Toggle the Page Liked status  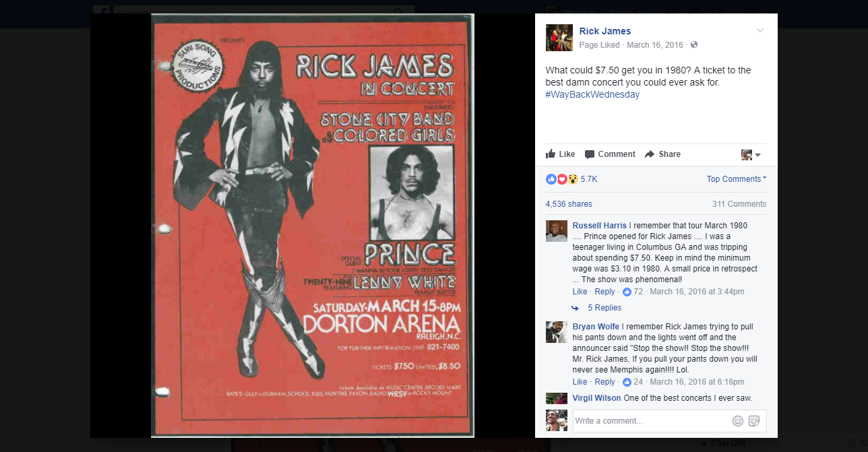click(599, 45)
